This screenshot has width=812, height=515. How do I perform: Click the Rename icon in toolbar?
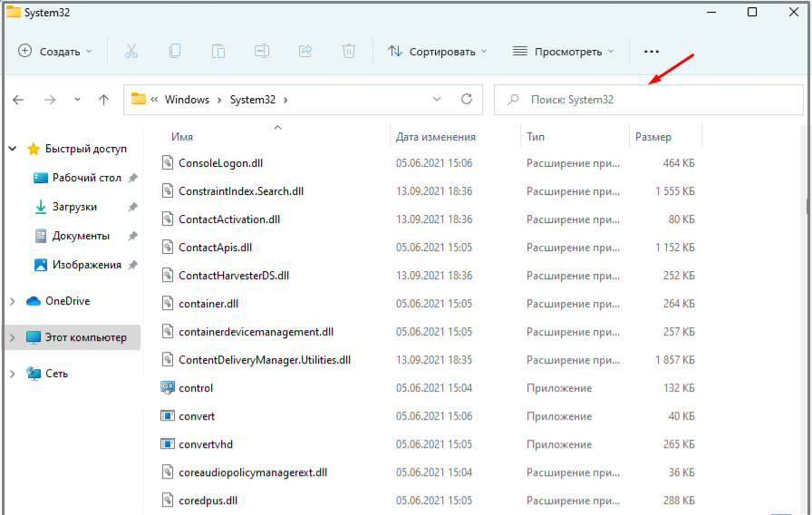click(262, 52)
